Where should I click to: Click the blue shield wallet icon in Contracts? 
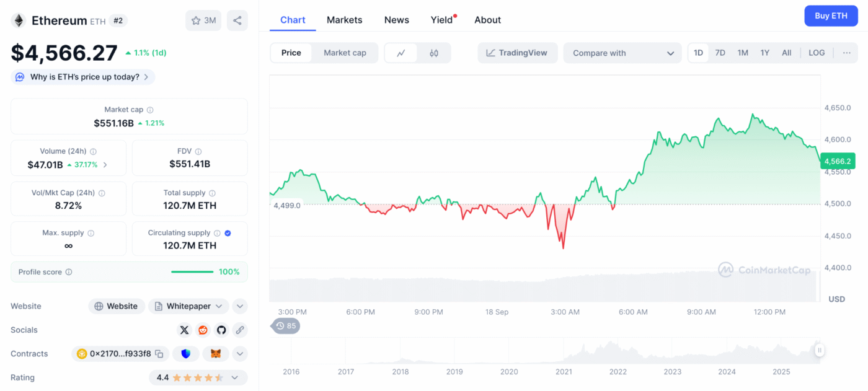pyautogui.click(x=186, y=354)
